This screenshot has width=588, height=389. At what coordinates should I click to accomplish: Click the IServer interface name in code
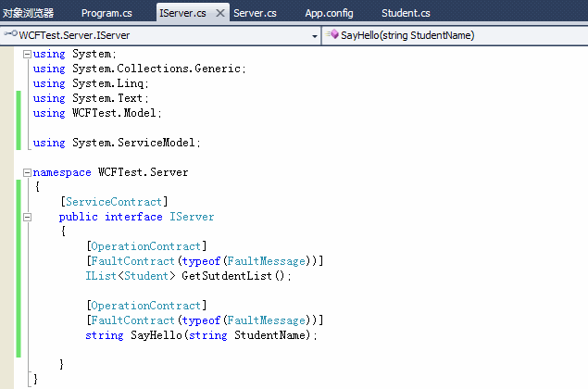[x=192, y=217]
